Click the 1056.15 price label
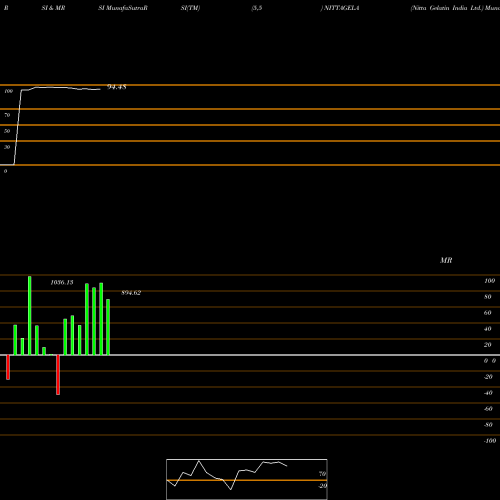The width and height of the screenshot is (500, 500). point(62,282)
